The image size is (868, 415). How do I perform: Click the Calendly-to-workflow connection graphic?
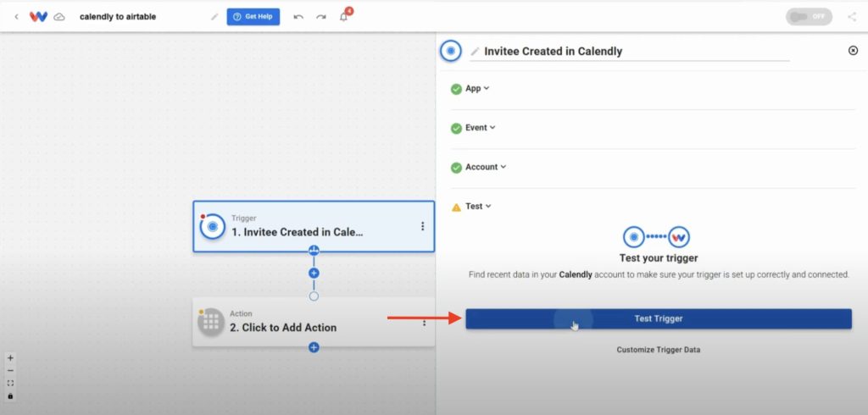[657, 237]
